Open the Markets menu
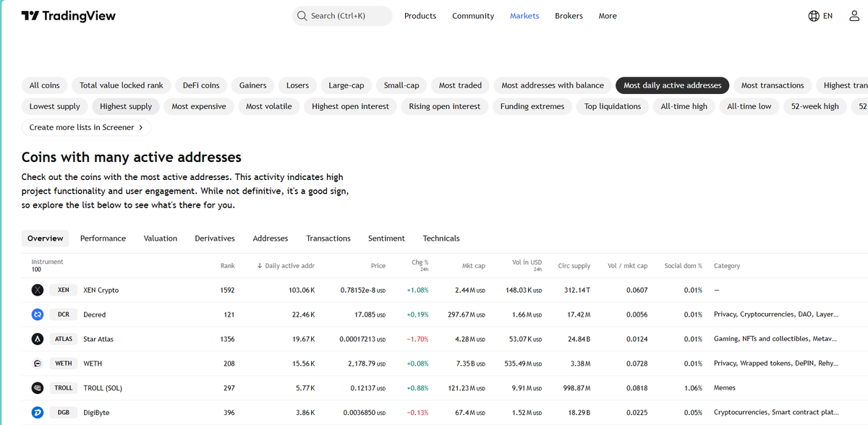Viewport: 868px width, 425px height. 524,16
